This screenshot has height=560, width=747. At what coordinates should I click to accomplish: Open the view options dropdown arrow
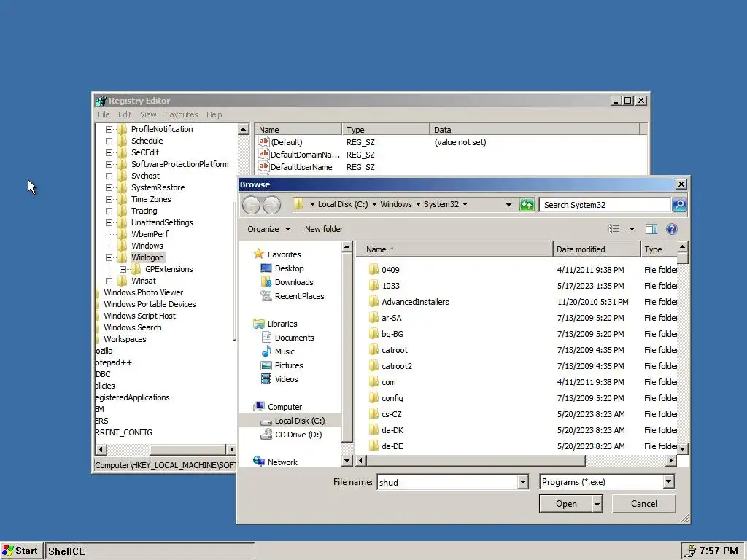tap(632, 229)
